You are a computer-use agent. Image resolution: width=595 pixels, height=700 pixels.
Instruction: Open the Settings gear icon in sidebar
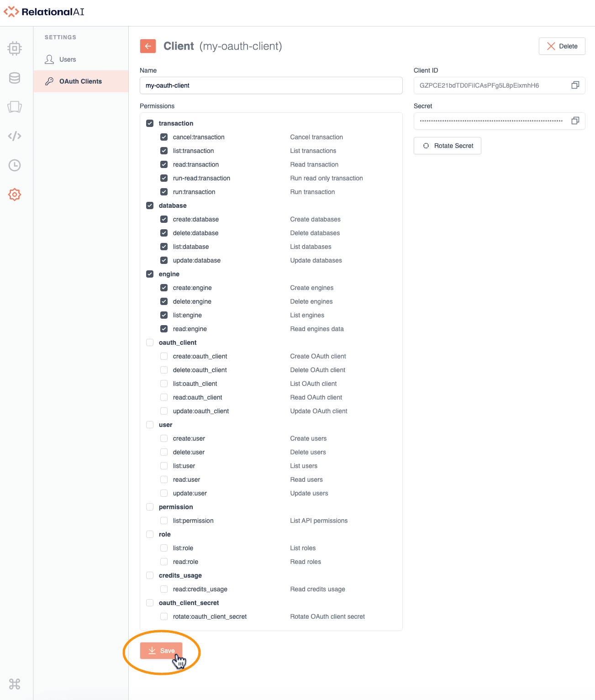(15, 195)
